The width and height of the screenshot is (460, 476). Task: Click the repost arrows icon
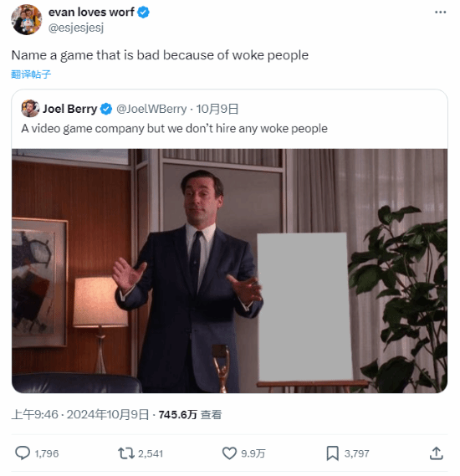click(x=126, y=453)
